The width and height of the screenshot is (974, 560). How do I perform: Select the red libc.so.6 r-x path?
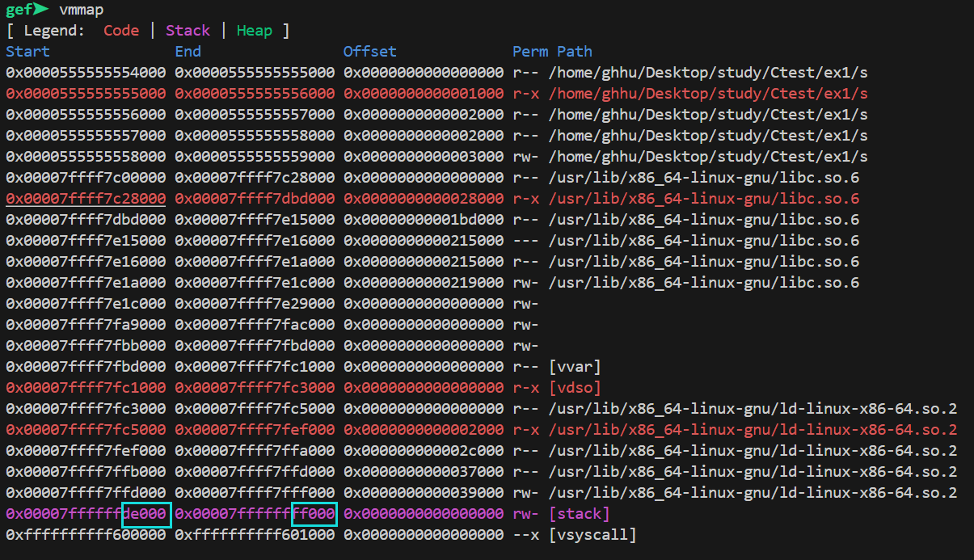[x=704, y=199]
